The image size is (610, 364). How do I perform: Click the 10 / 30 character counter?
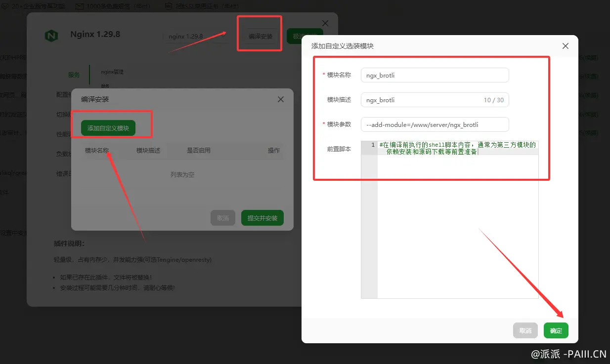point(494,100)
